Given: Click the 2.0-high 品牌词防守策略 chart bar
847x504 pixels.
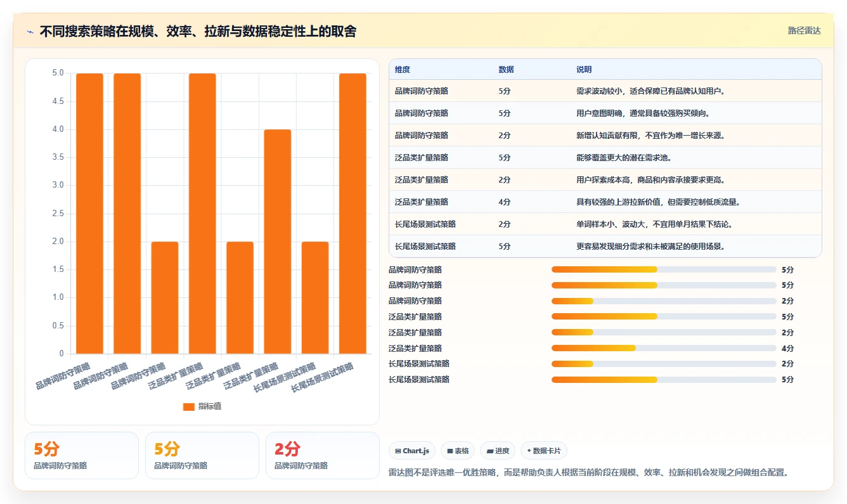Looking at the screenshot, I should point(165,298).
